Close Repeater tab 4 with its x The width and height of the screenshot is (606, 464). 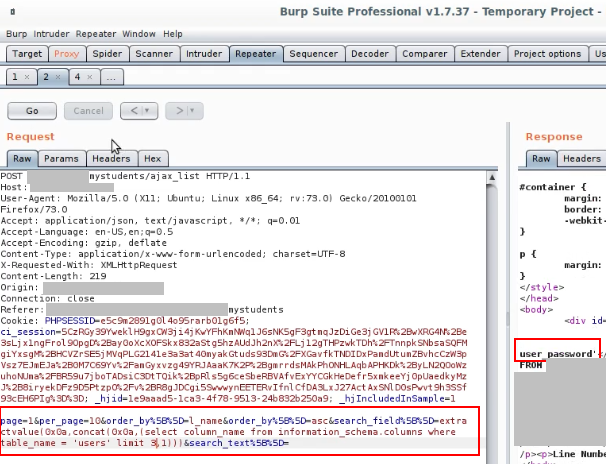coord(90,77)
